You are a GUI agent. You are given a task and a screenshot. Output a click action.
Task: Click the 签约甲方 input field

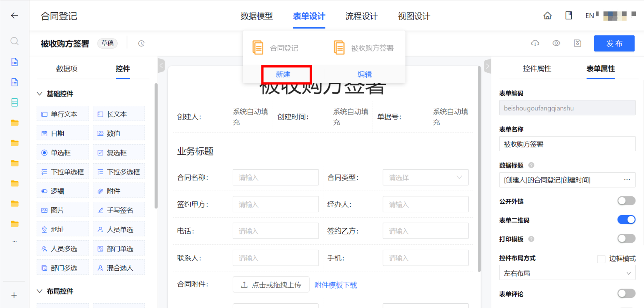276,204
